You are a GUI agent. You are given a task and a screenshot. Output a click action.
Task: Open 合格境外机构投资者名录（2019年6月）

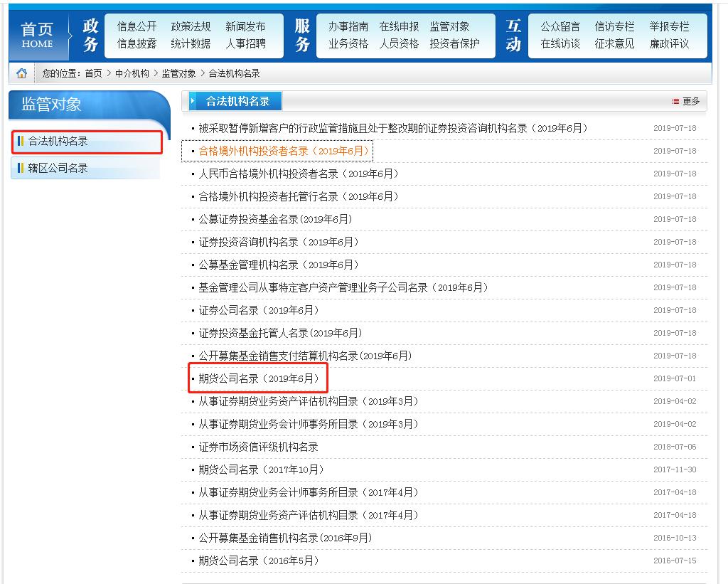[281, 149]
